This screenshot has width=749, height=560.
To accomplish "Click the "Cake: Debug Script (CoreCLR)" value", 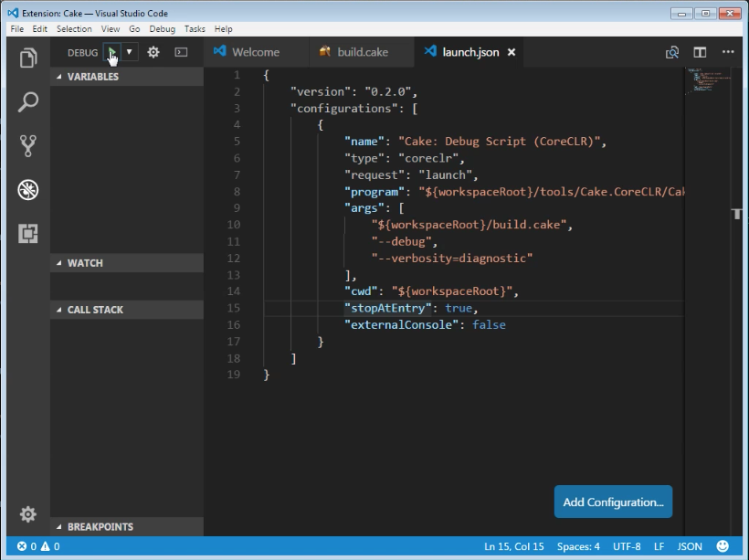I will pyautogui.click(x=499, y=142).
